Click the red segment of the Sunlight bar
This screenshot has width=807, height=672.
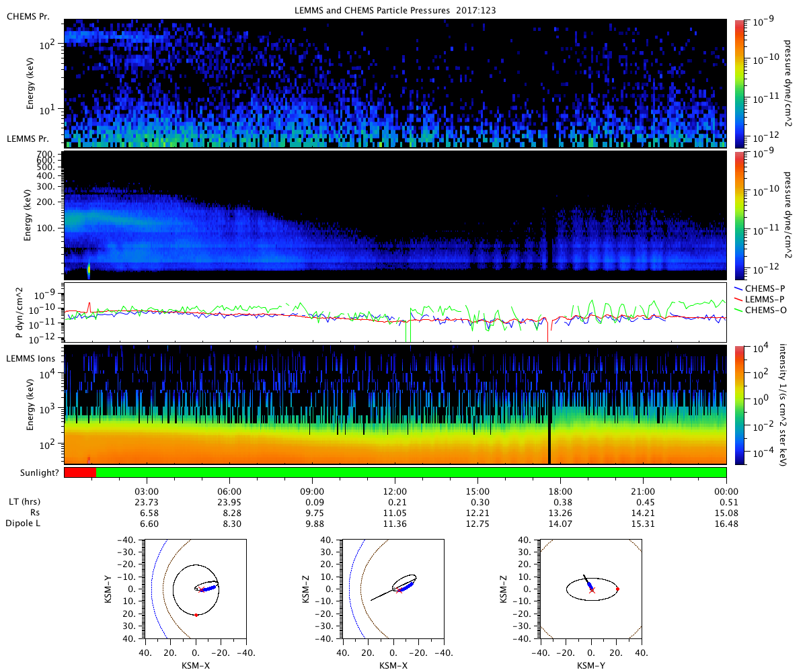80,472
